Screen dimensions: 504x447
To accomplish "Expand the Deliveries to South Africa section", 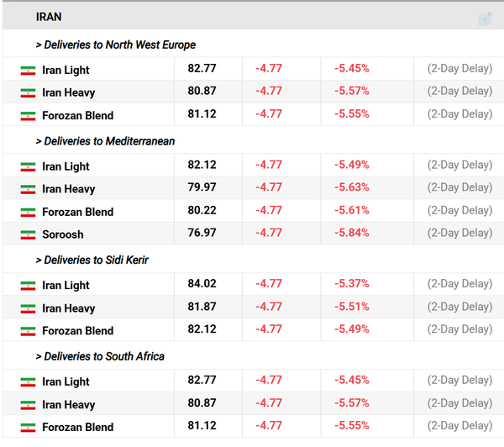I will (100, 356).
